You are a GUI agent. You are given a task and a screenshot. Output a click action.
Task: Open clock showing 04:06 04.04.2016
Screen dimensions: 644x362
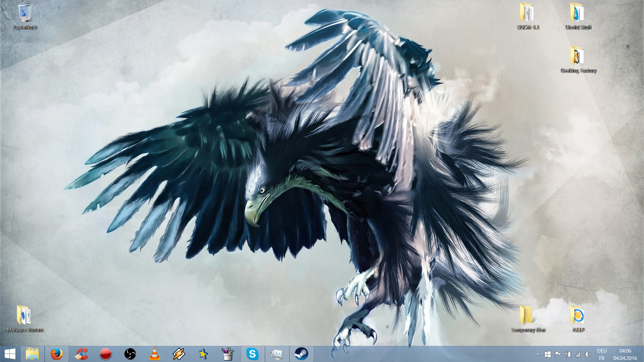(625, 354)
